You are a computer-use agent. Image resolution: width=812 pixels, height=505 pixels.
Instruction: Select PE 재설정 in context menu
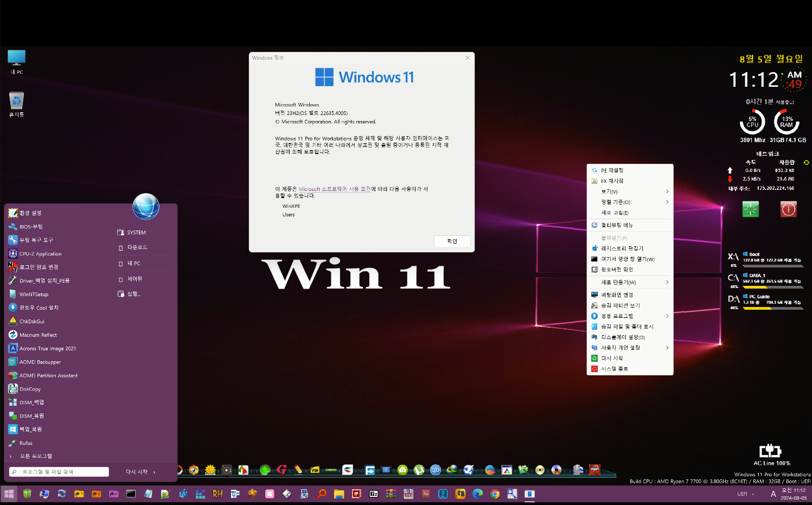[630, 170]
